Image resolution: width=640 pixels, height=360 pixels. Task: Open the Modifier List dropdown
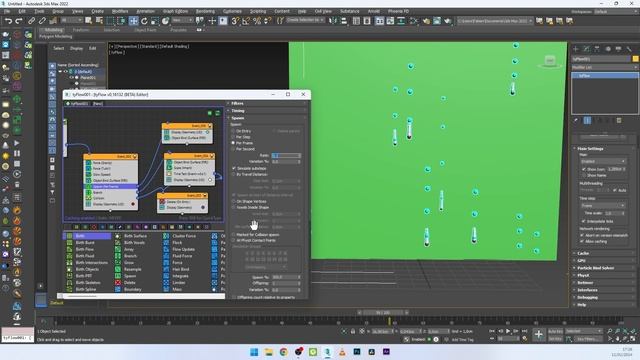tap(604, 67)
